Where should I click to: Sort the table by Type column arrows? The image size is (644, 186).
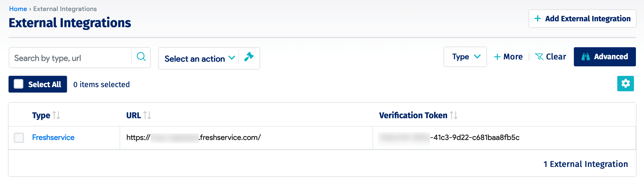coord(56,115)
